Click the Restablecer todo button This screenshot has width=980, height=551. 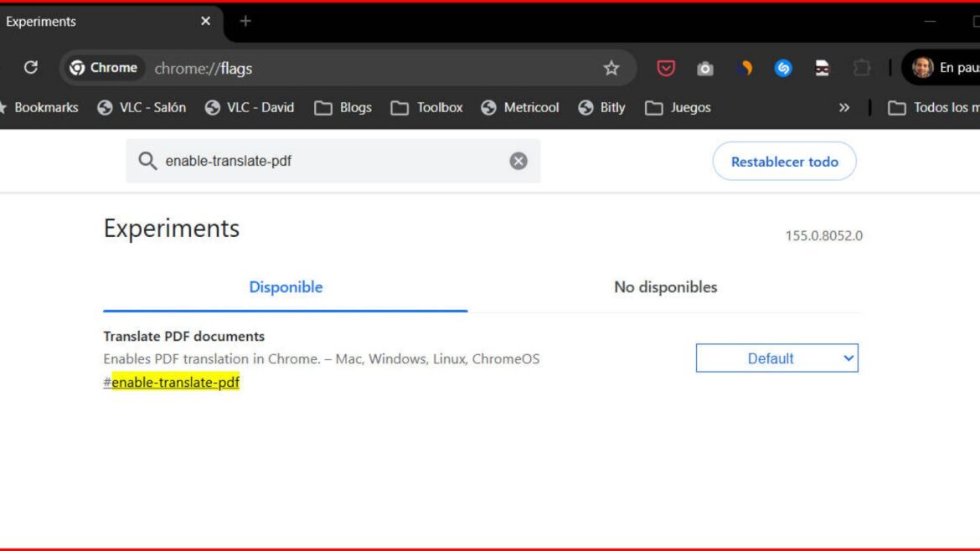(x=784, y=161)
